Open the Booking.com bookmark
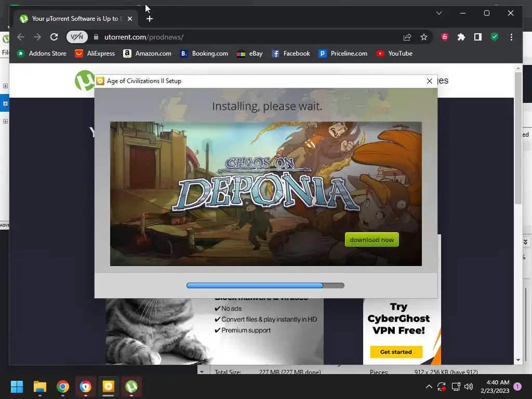The image size is (532, 399). [204, 54]
